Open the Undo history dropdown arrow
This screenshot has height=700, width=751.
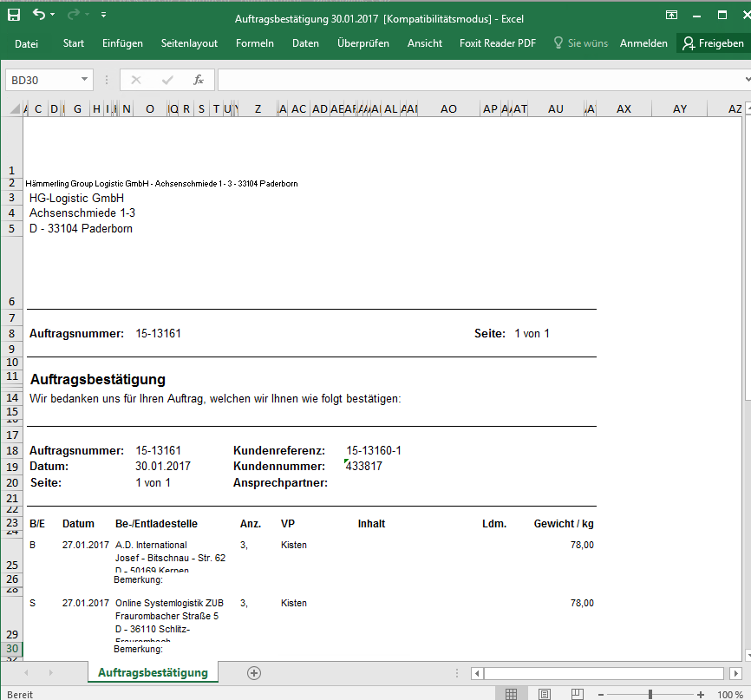click(53, 15)
